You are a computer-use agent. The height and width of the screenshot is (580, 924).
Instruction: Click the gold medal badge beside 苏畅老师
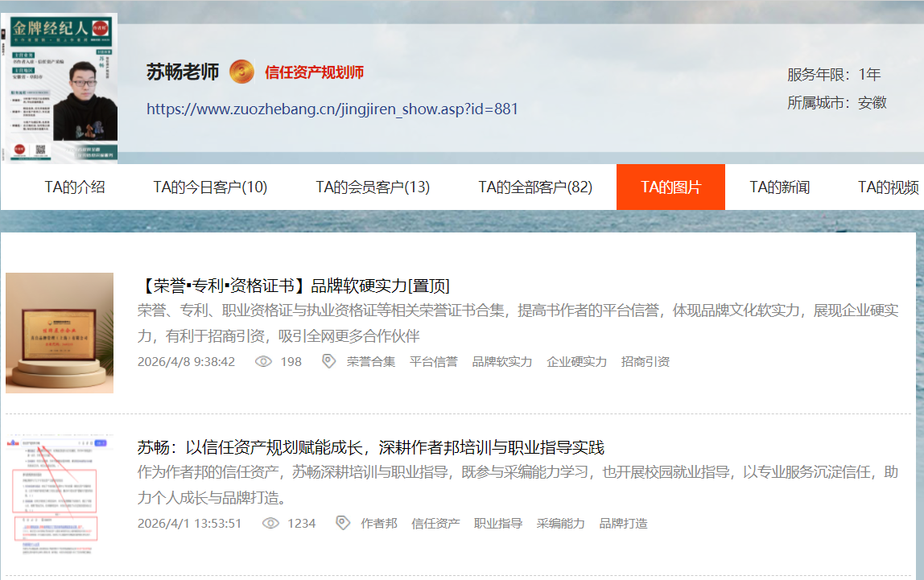pyautogui.click(x=241, y=72)
